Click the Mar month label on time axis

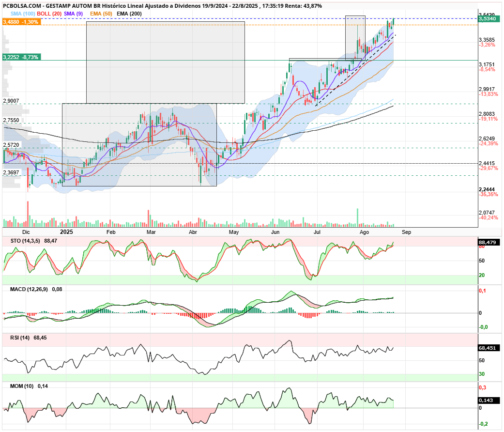pos(151,232)
